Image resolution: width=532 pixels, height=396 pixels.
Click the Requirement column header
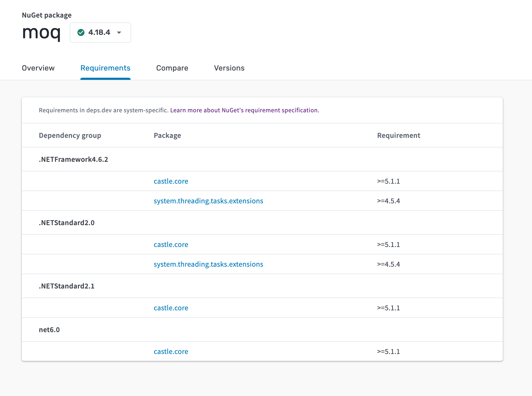pyautogui.click(x=399, y=135)
